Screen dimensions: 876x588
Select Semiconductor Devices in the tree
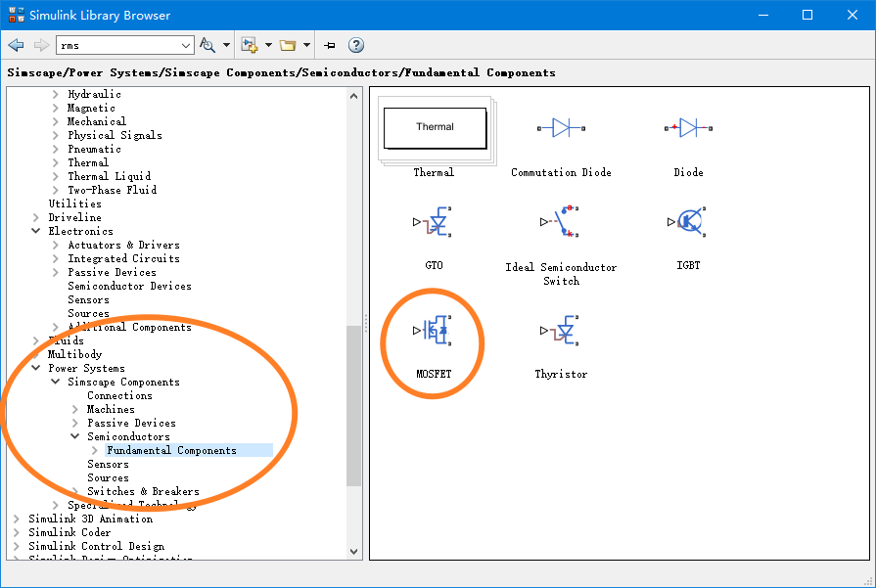[x=129, y=286]
